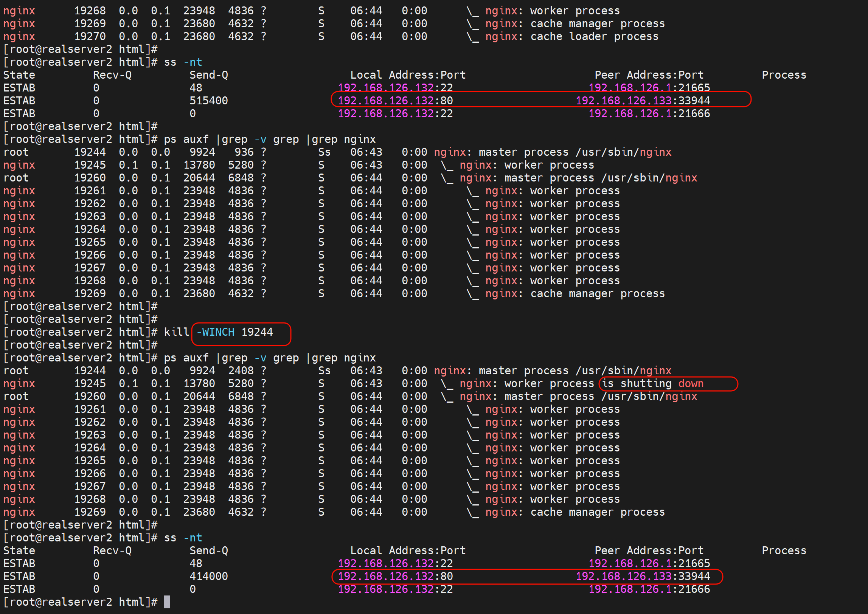Click the 'is shutting down' worker status text
The height and width of the screenshot is (614, 868).
coord(652,384)
